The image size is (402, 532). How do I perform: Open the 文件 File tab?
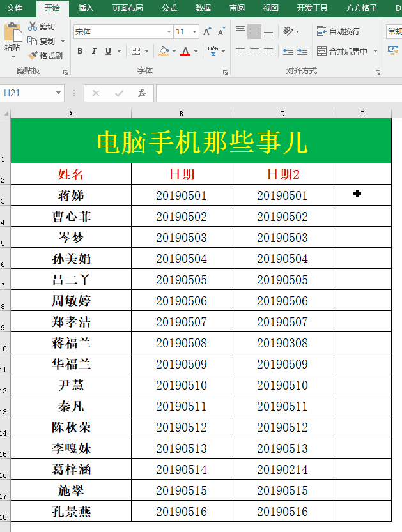pyautogui.click(x=15, y=8)
